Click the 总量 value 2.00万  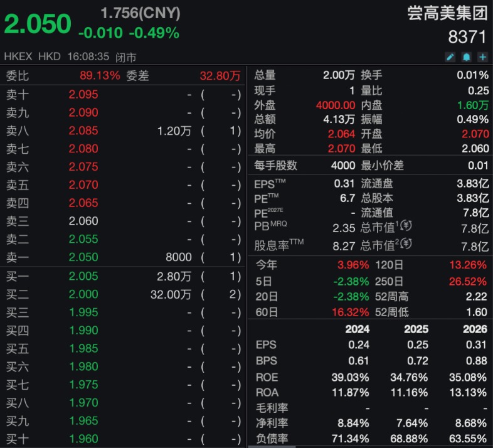[339, 75]
